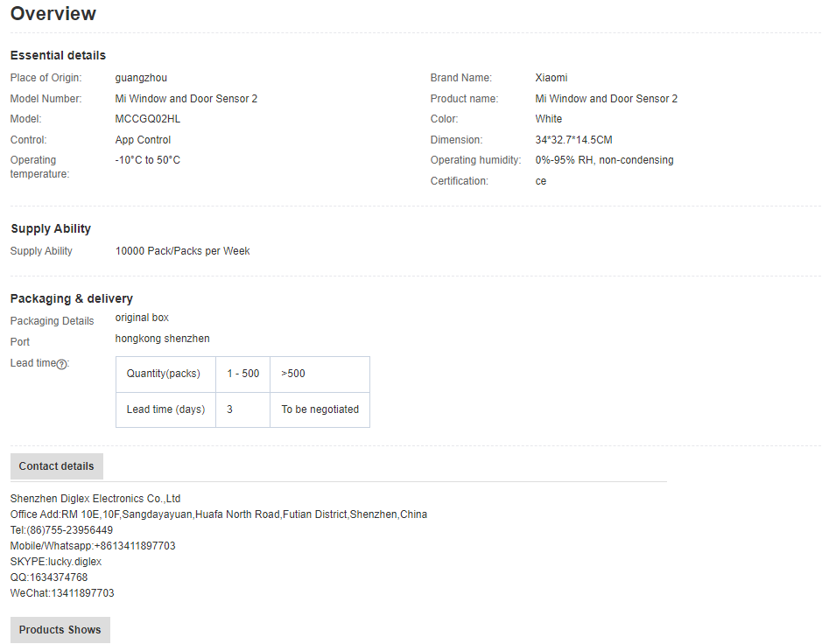Select packaging detail original box
This screenshot has height=644, width=822.
coord(142,318)
